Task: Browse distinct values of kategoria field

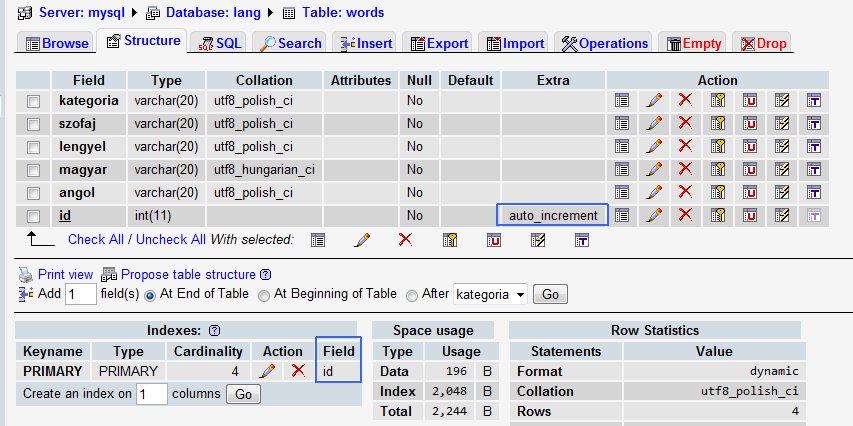Action: point(621,100)
